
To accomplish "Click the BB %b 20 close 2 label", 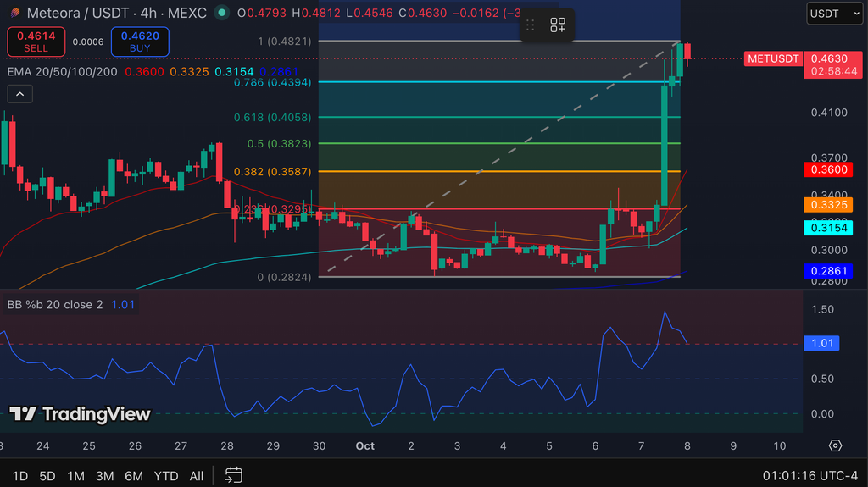I will point(55,304).
